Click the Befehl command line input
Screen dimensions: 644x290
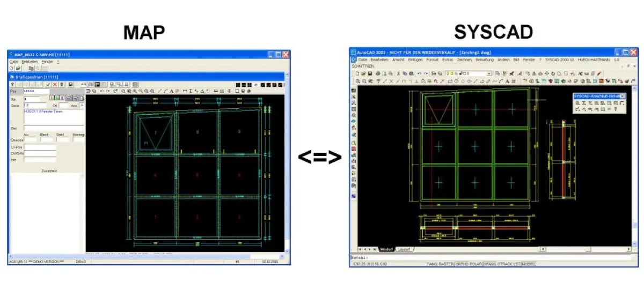[490, 257]
